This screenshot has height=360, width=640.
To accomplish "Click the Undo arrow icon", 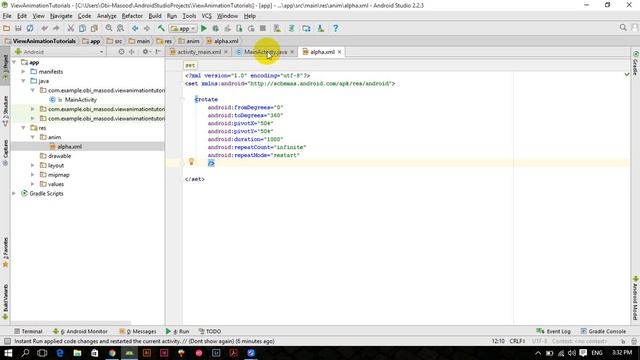I will click(x=44, y=28).
